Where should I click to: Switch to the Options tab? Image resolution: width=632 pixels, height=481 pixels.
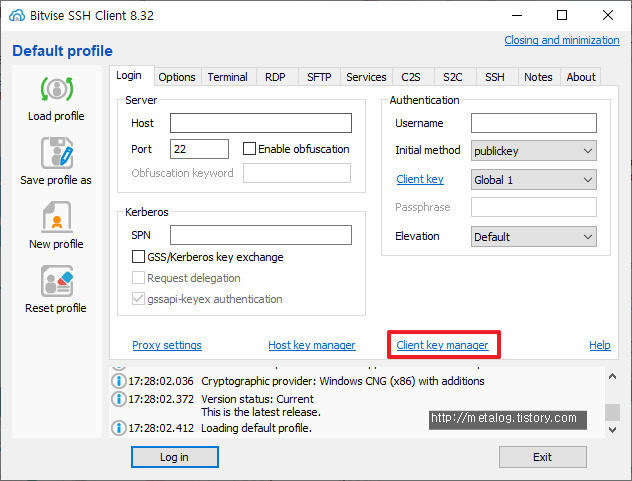click(177, 77)
